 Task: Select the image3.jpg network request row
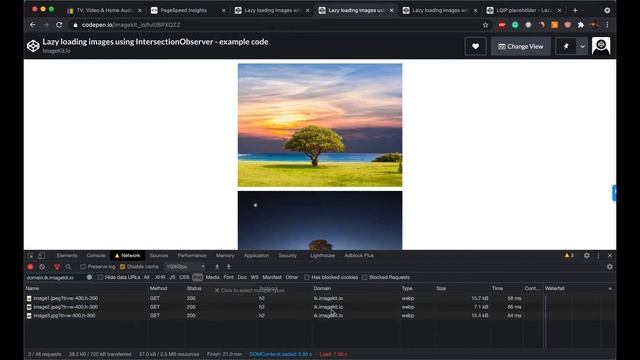pos(320,316)
